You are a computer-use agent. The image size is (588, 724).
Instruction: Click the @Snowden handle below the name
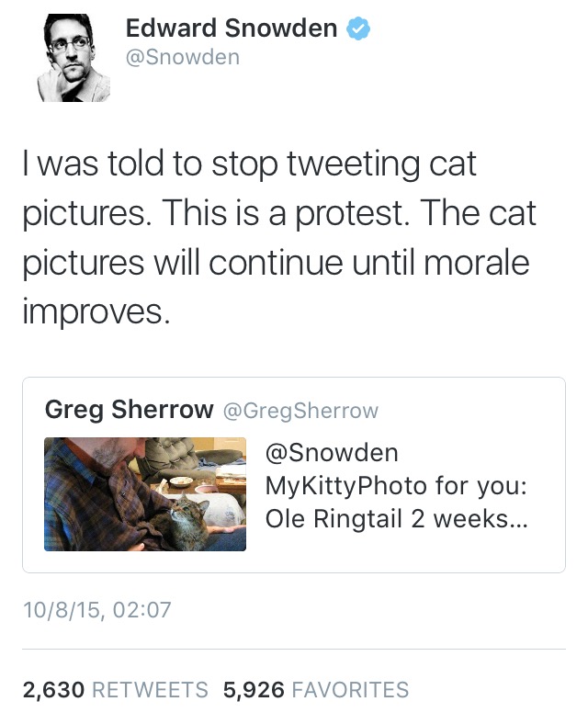tap(182, 57)
